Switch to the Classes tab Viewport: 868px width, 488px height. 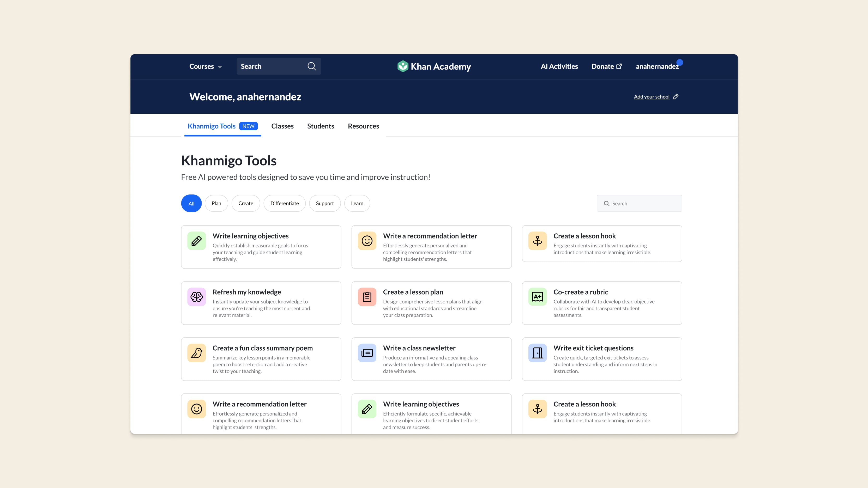click(282, 126)
